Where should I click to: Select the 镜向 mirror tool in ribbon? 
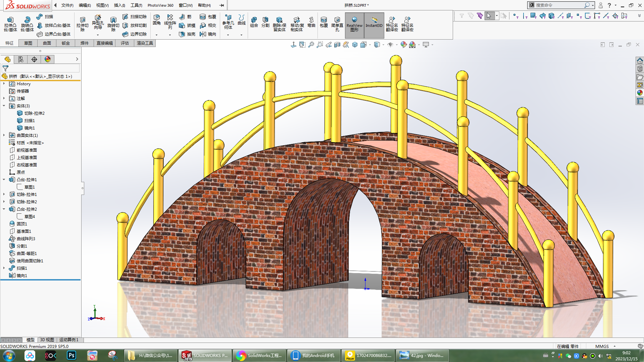pyautogui.click(x=208, y=34)
